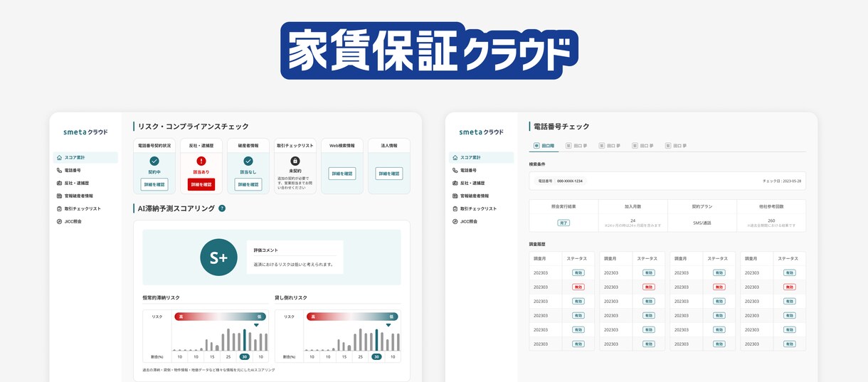Click the 調査履歴 heading
The image size is (868, 382).
point(537,244)
